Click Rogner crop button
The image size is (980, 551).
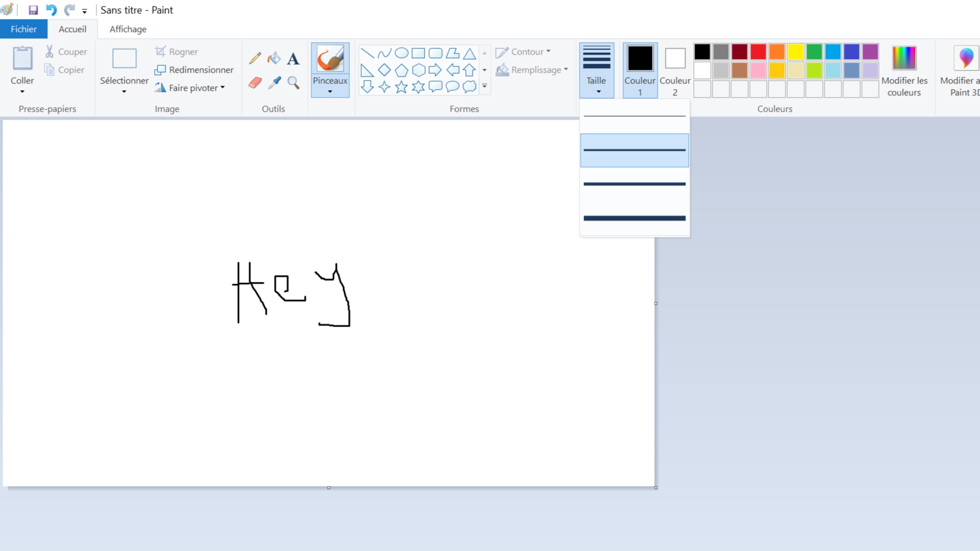[x=177, y=52]
